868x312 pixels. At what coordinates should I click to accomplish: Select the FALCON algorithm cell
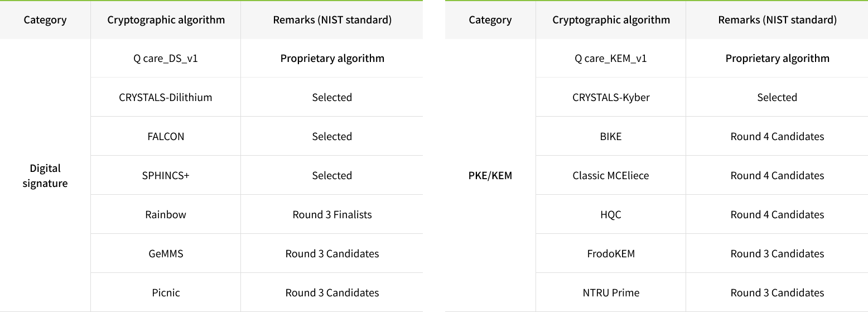point(166,136)
